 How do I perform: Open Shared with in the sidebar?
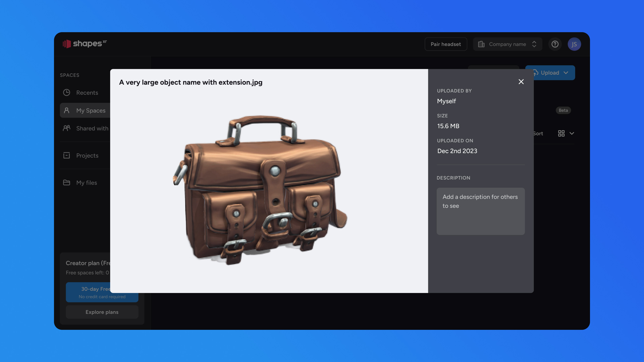[85, 128]
